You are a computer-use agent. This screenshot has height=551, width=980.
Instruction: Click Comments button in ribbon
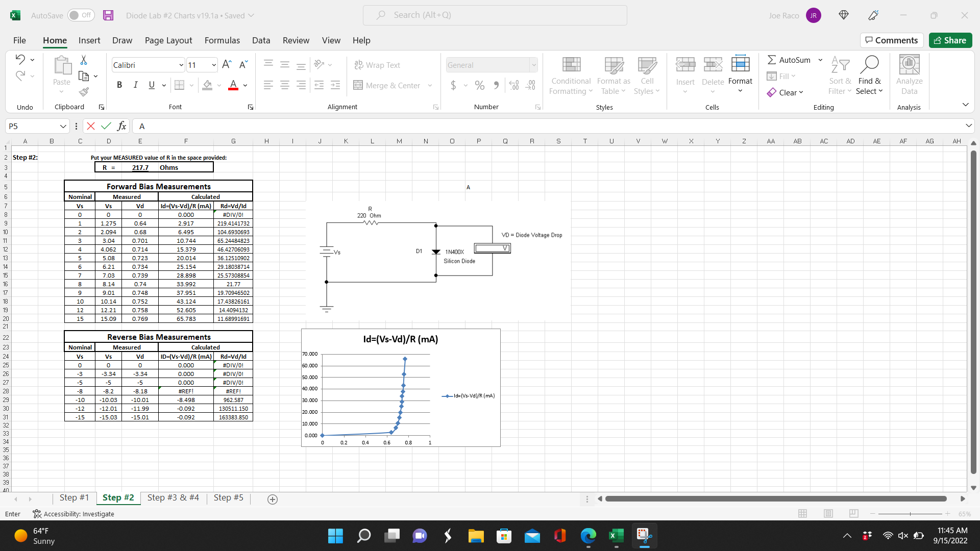(x=892, y=40)
